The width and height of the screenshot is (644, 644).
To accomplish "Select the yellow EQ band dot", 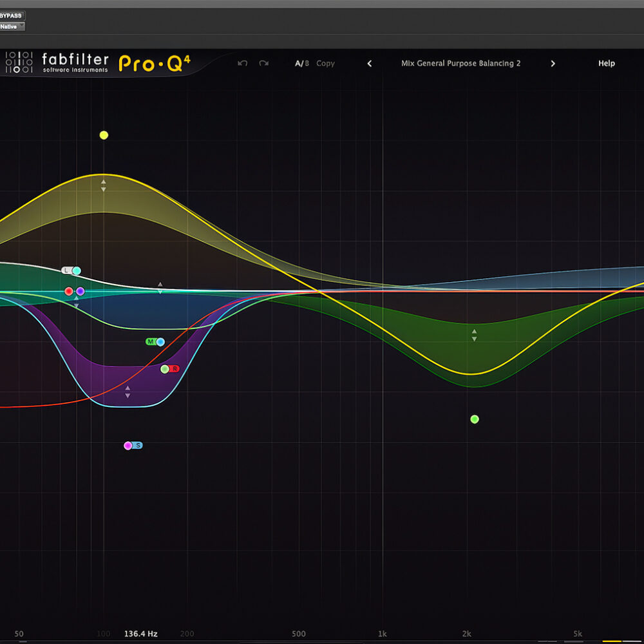I will point(104,135).
